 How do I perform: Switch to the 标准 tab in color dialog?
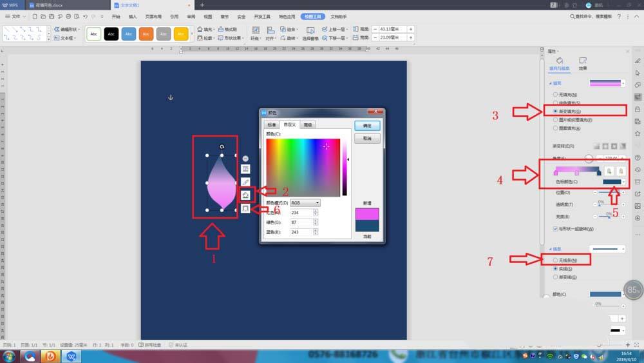(272, 124)
